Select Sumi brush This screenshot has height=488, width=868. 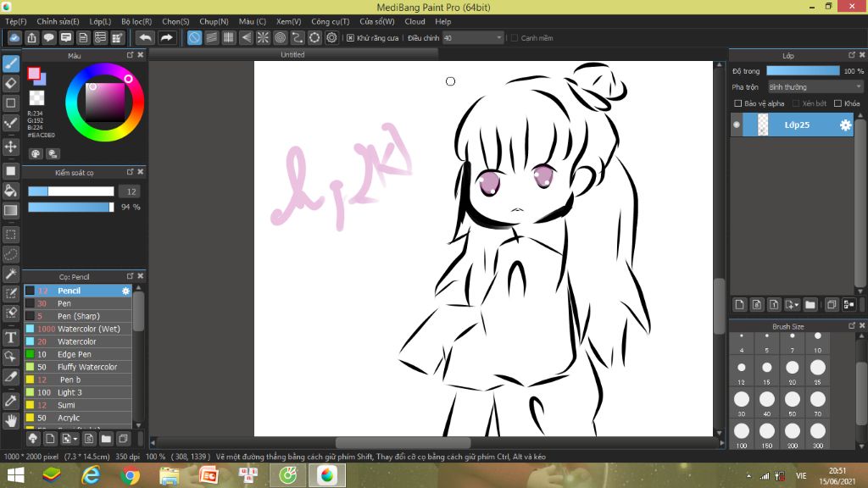point(78,405)
